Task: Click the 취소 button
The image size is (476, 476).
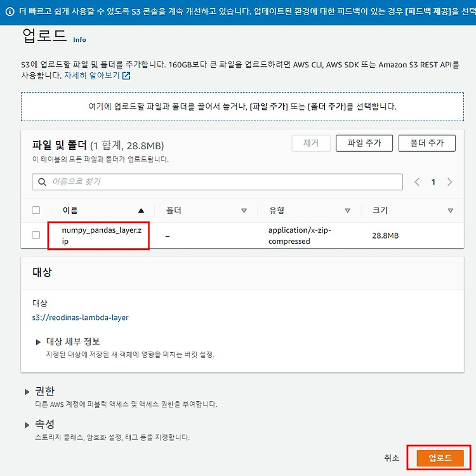Action: click(x=392, y=458)
